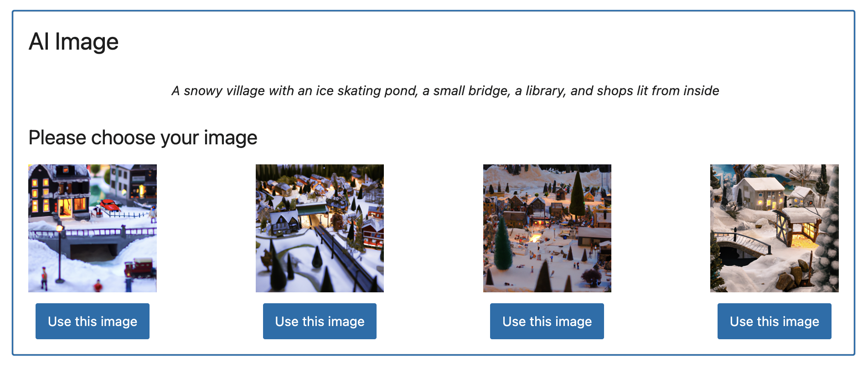This screenshot has width=868, height=367.
Task: Click the 'Please choose your image' heading
Action: point(143,138)
